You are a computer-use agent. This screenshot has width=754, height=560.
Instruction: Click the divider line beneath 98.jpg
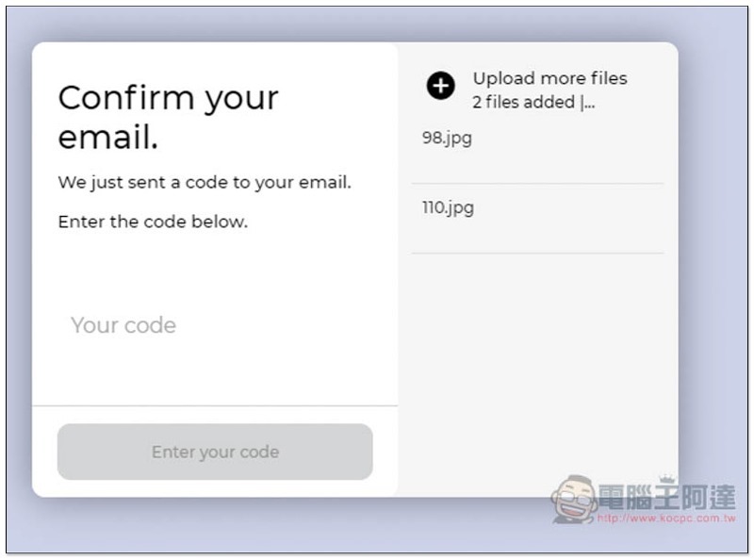(537, 184)
